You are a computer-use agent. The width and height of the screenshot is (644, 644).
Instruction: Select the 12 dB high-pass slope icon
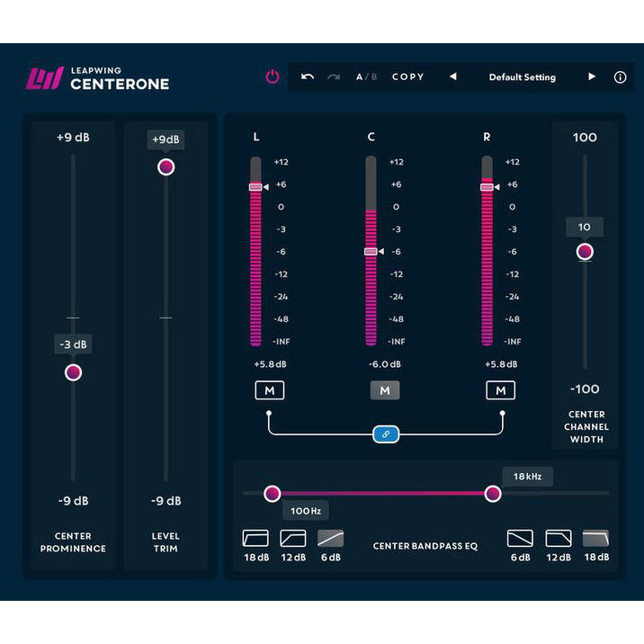(x=293, y=539)
